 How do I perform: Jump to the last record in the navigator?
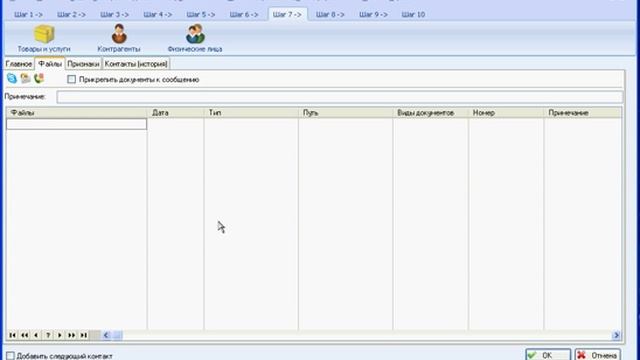point(84,335)
